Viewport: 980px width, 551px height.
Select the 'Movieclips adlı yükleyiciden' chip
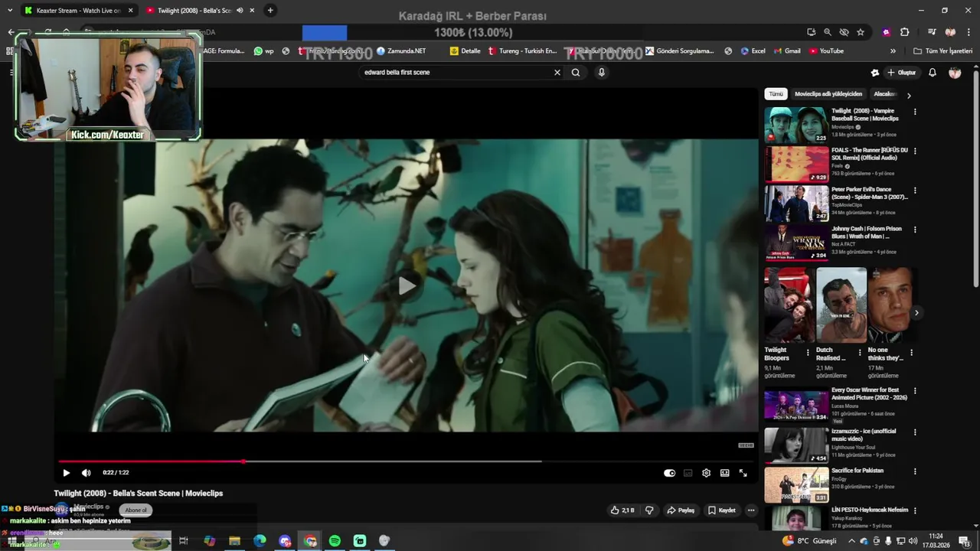click(828, 94)
